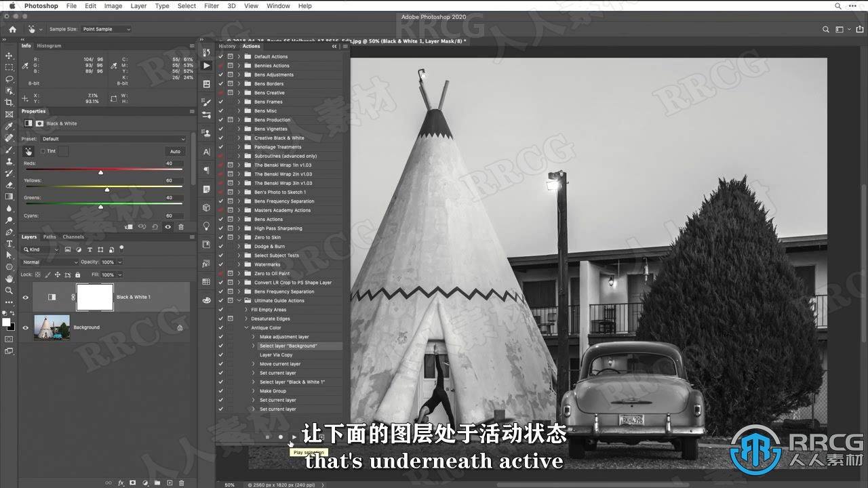This screenshot has width=868, height=488.
Task: Open the Apple menu
Action: click(12, 5)
